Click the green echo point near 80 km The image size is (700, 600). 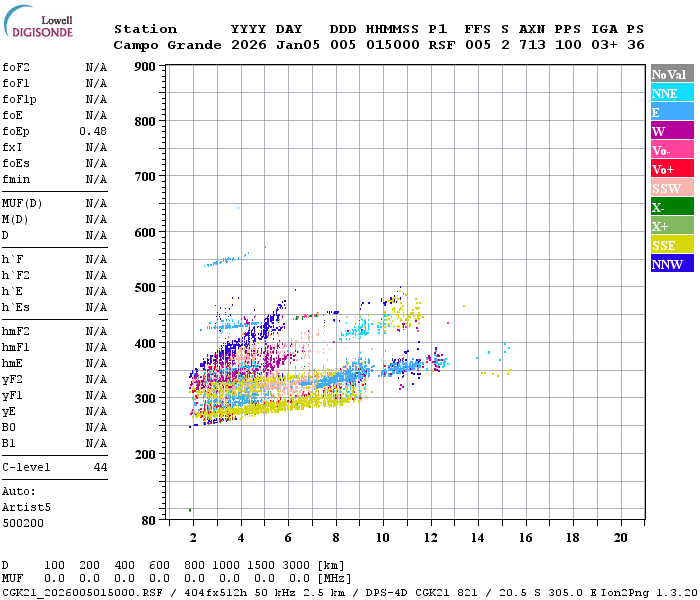click(190, 510)
